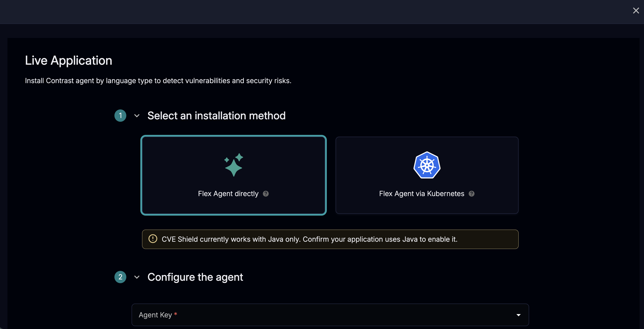The image size is (644, 329).
Task: Click the Configure the agent heading
Action: click(x=195, y=277)
